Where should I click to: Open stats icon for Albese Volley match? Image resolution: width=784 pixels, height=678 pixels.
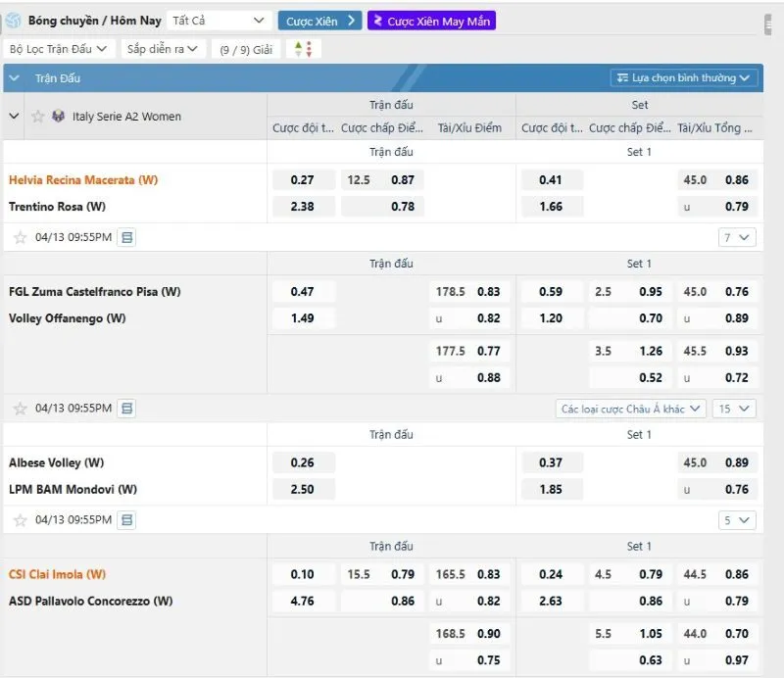(x=126, y=520)
